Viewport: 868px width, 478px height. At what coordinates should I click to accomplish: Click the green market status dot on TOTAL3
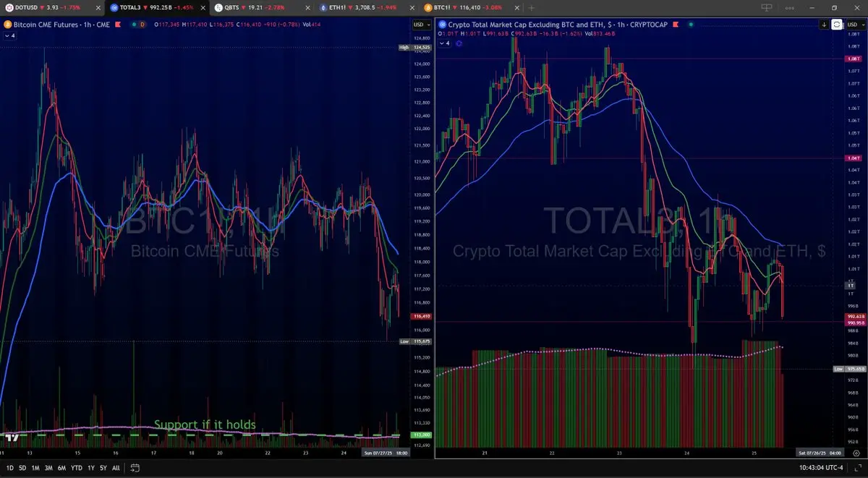tap(691, 25)
